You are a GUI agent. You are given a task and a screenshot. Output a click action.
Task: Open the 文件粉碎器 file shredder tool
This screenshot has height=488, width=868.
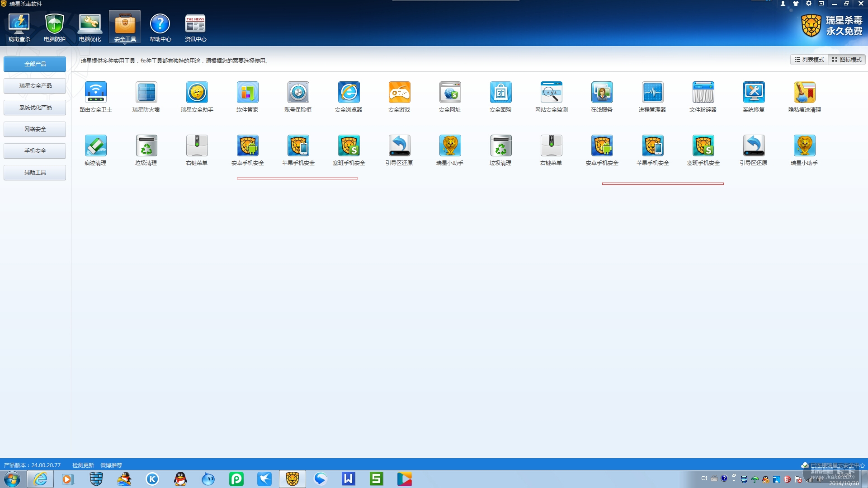703,93
